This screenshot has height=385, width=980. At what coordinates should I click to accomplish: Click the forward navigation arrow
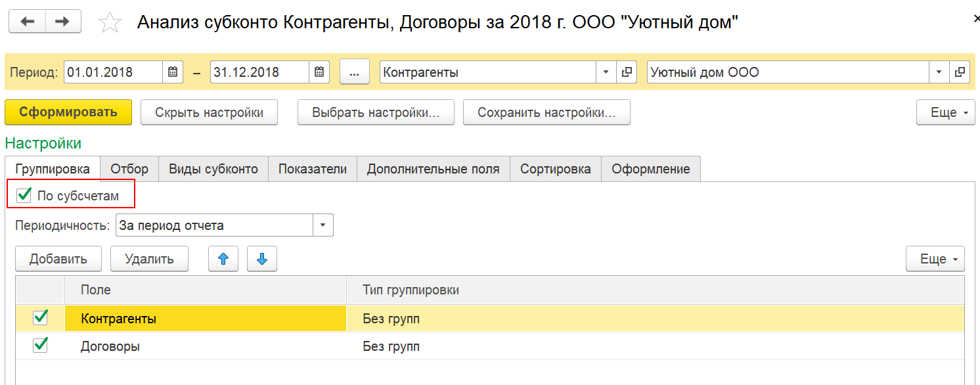[63, 22]
